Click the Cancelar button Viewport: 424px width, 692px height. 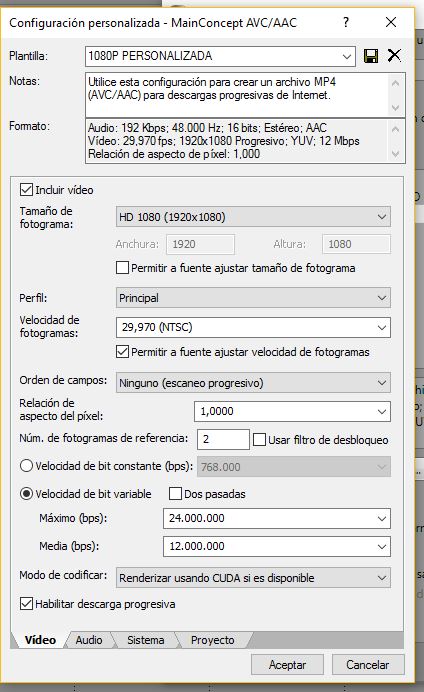(368, 665)
